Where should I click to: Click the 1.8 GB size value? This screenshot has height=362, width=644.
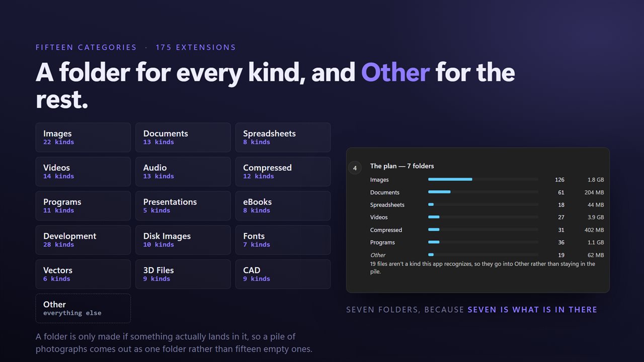595,179
